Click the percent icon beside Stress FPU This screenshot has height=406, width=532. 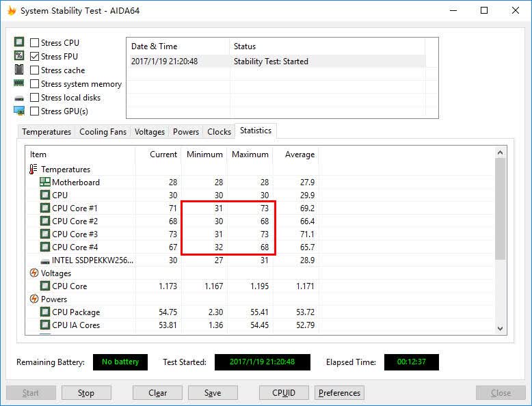(19, 55)
